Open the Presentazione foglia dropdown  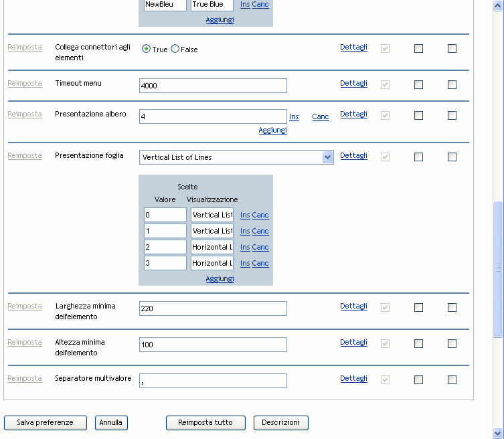point(327,157)
